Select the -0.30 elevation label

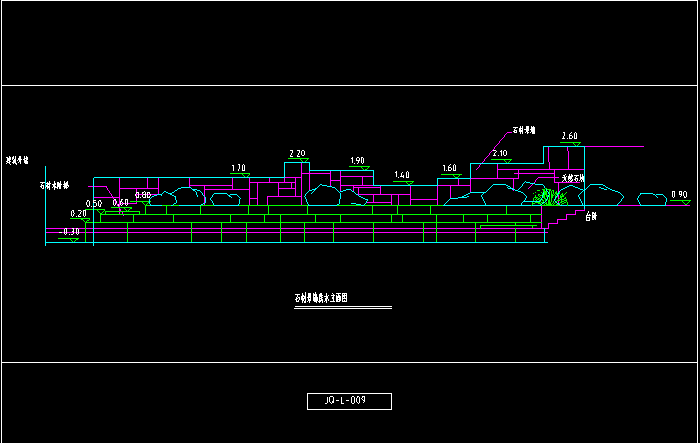pos(69,232)
